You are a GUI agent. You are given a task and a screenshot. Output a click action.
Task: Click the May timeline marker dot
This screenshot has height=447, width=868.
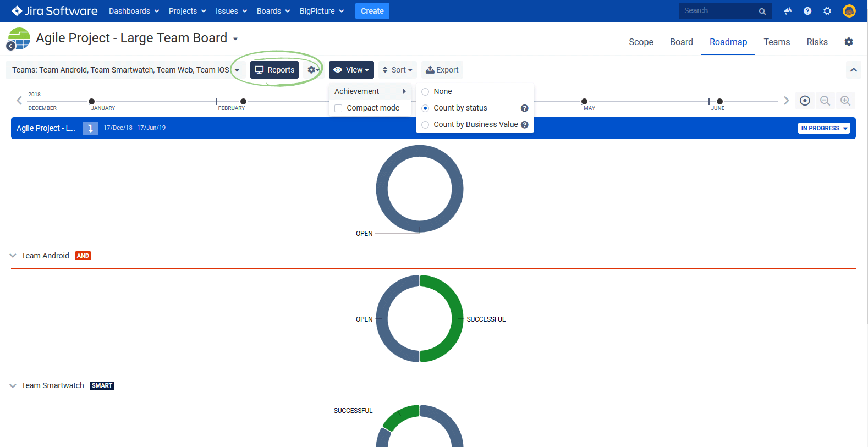(x=584, y=101)
